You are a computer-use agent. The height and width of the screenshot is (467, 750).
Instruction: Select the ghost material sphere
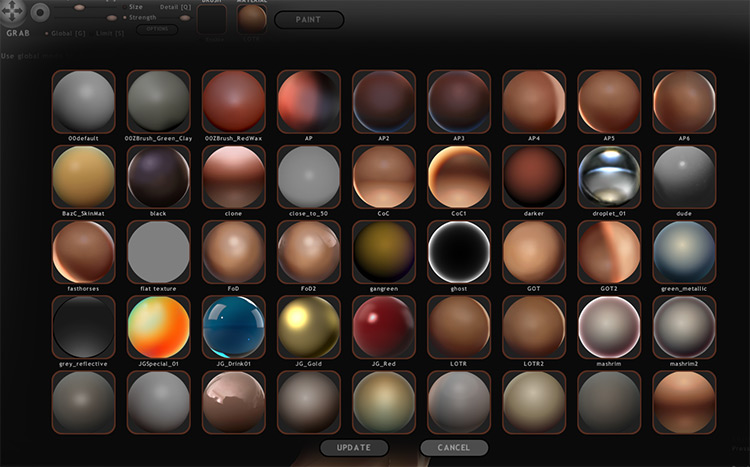pos(459,251)
